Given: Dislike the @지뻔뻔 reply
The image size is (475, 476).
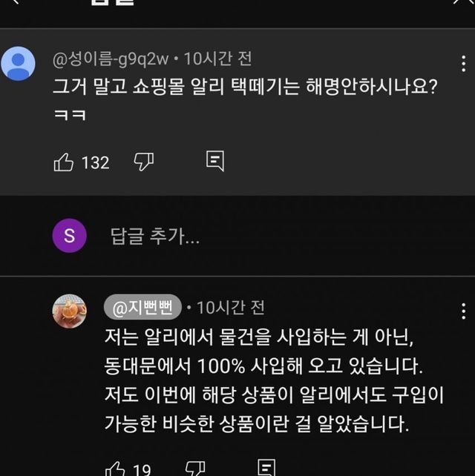Looking at the screenshot, I should (195, 469).
